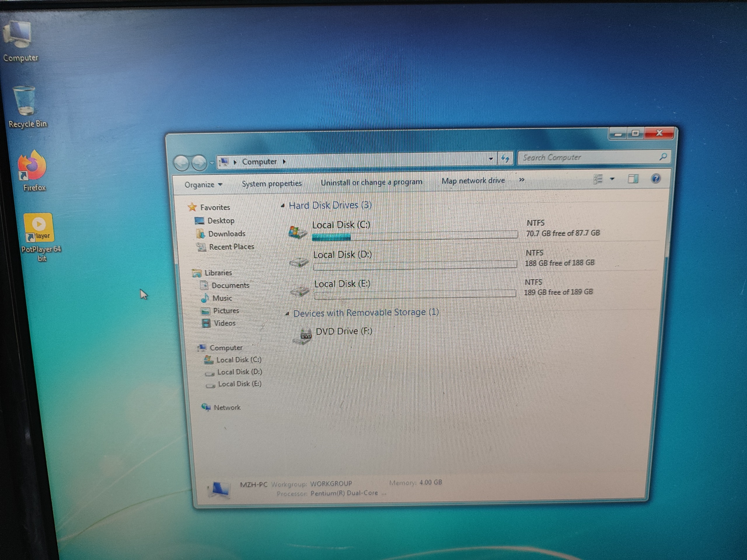Image resolution: width=747 pixels, height=560 pixels.
Task: Collapse Devices with Removable Storage group
Action: (287, 314)
